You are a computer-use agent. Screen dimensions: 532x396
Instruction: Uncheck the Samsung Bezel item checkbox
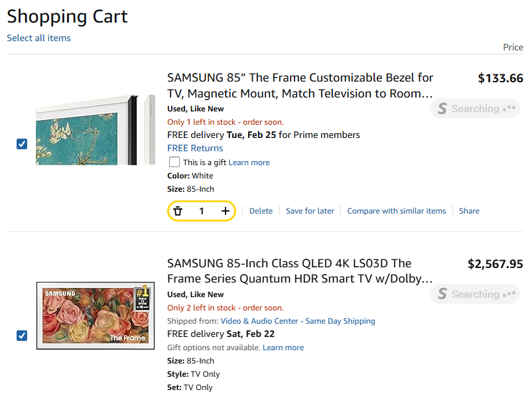pyautogui.click(x=22, y=143)
